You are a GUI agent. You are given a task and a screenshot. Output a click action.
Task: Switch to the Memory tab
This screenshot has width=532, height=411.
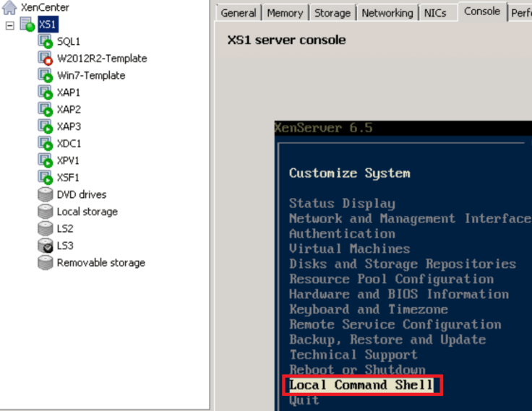point(285,13)
